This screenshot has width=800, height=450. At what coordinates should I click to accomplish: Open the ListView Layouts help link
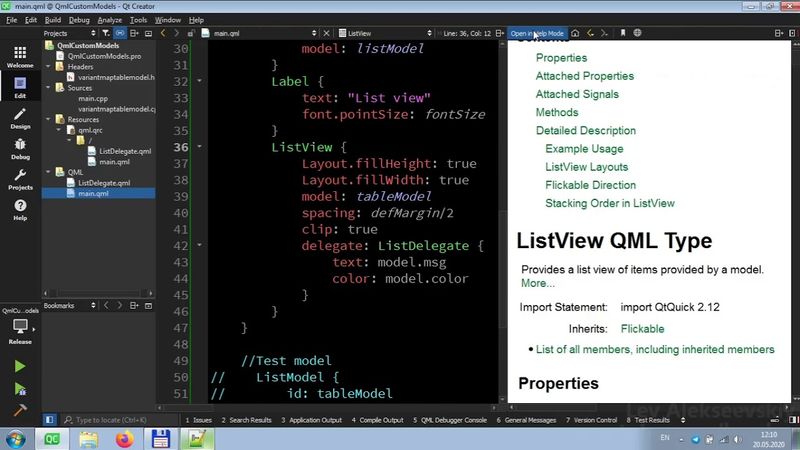tap(587, 167)
